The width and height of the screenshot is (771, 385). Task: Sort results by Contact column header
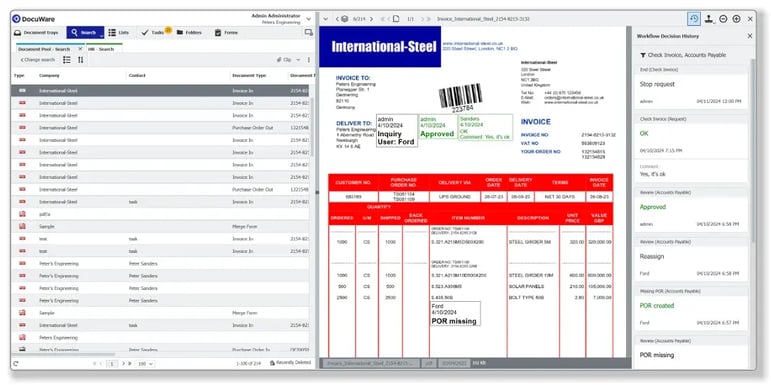click(x=137, y=76)
